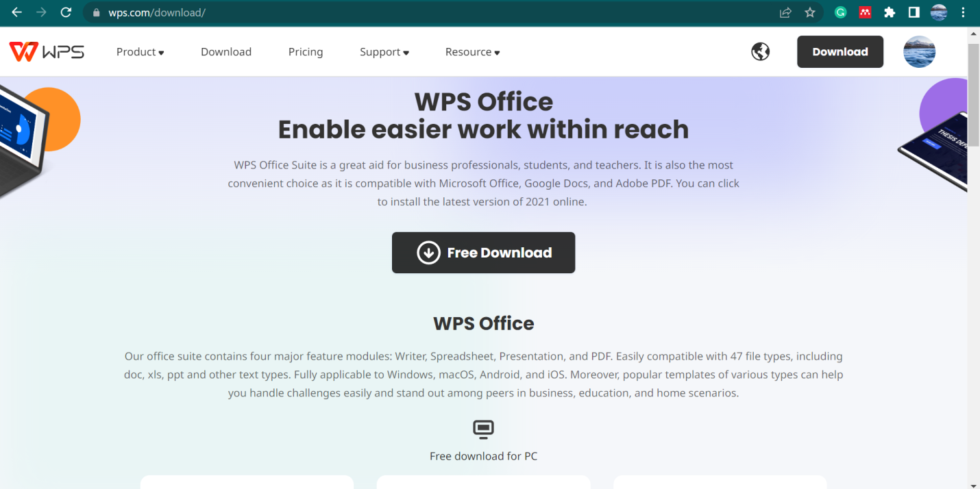Open the browser extensions puzzle icon

tap(890, 12)
